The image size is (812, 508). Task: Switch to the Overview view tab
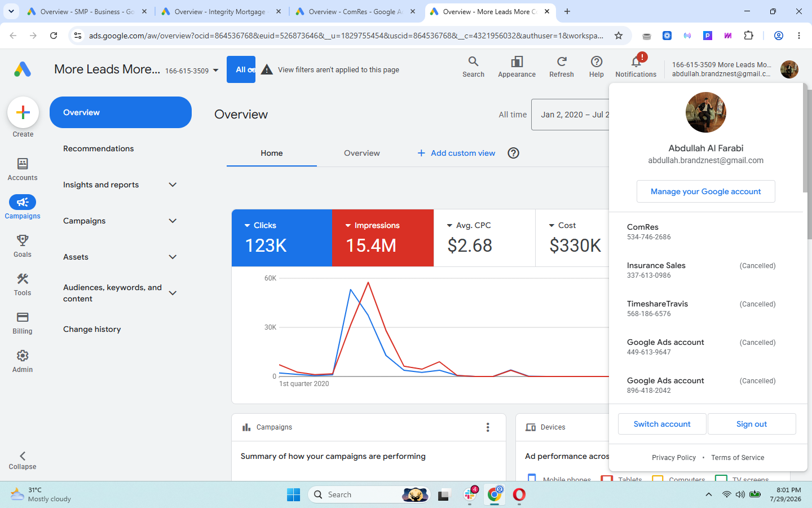tap(362, 153)
